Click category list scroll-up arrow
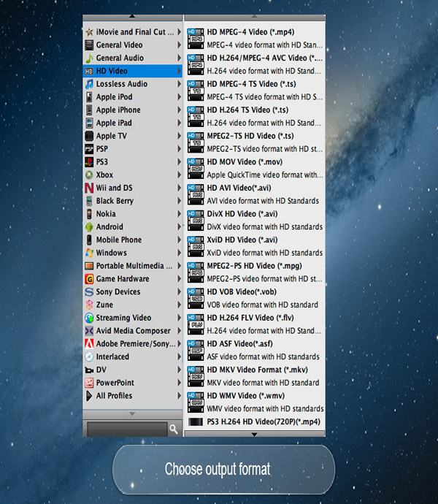Image resolution: width=438 pixels, height=504 pixels. [x=132, y=16]
